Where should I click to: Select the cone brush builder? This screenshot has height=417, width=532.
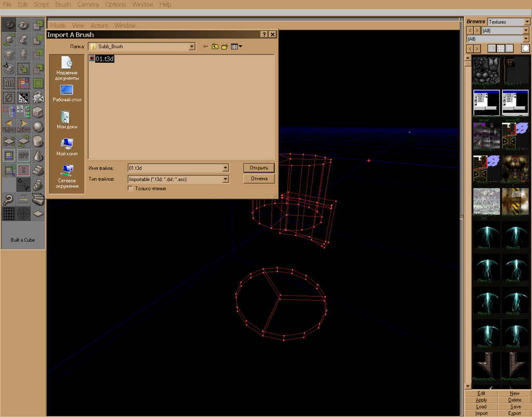point(38,155)
